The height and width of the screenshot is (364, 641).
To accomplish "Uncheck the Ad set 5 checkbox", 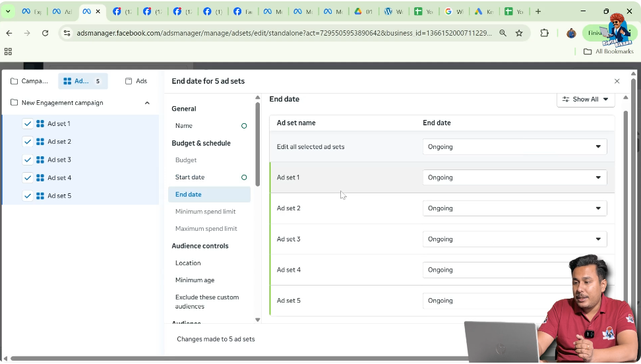I will coord(28,195).
